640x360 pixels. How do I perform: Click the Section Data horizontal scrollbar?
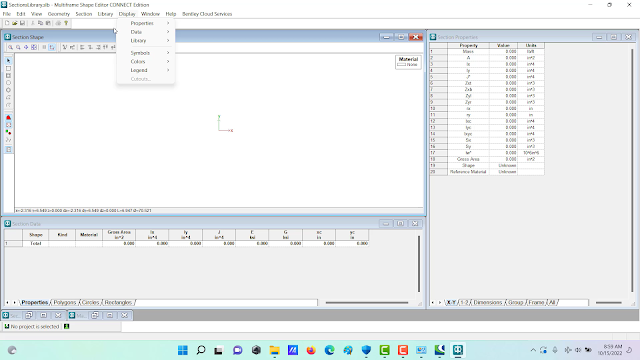click(x=367, y=303)
